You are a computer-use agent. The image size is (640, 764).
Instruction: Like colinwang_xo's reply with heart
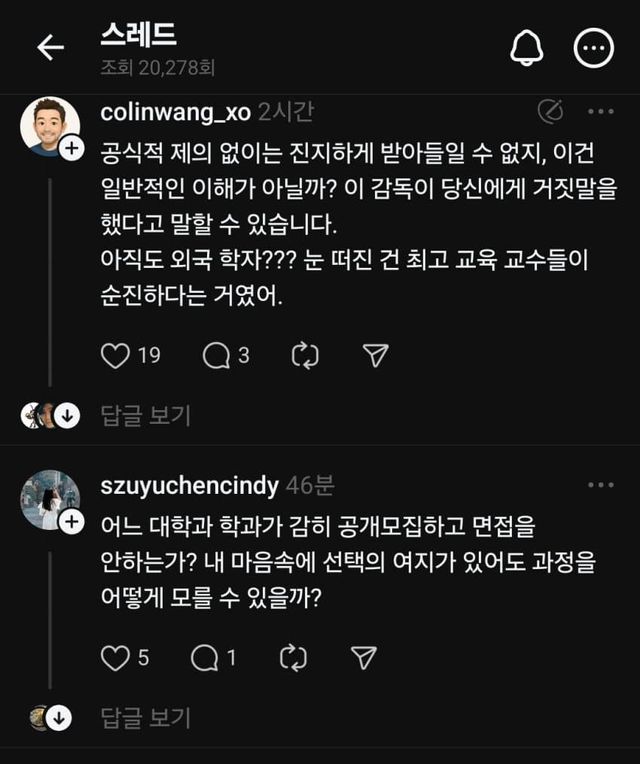[116, 355]
